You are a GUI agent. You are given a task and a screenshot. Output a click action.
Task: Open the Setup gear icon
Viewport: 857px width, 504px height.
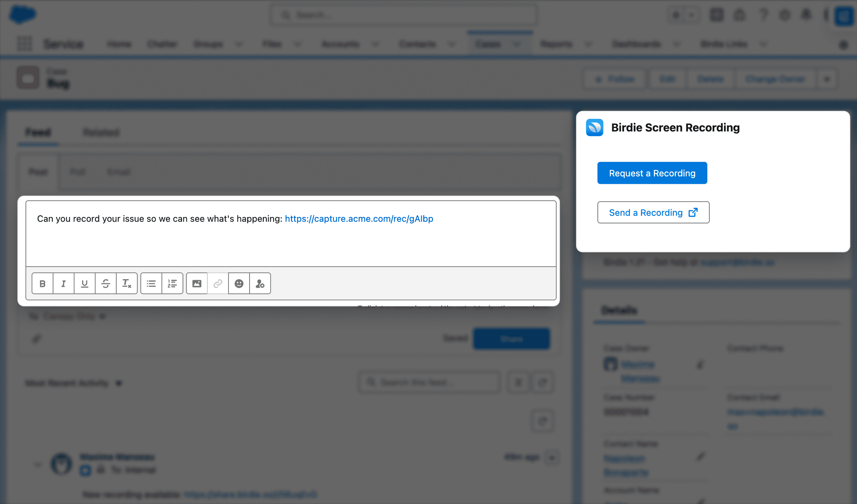point(785,15)
